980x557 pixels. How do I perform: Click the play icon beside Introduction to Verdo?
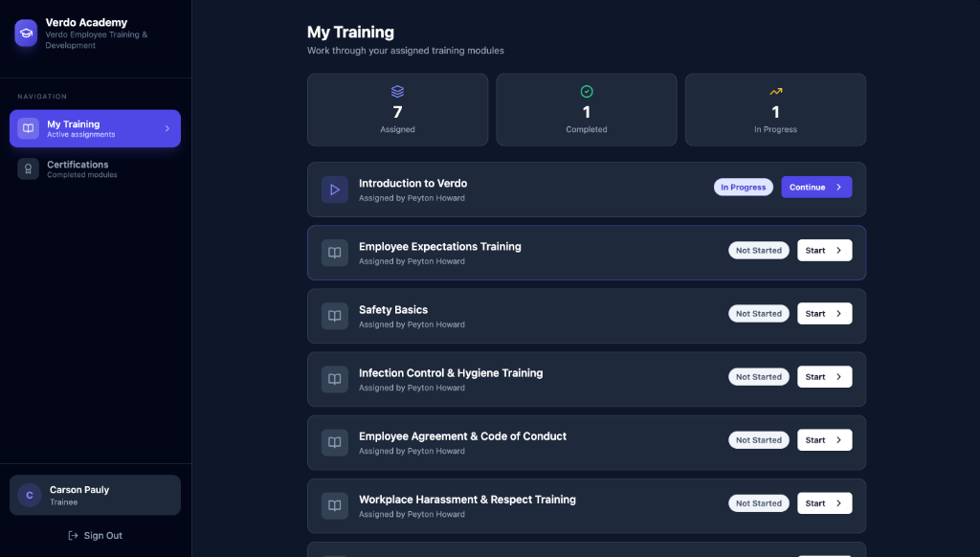coord(335,189)
